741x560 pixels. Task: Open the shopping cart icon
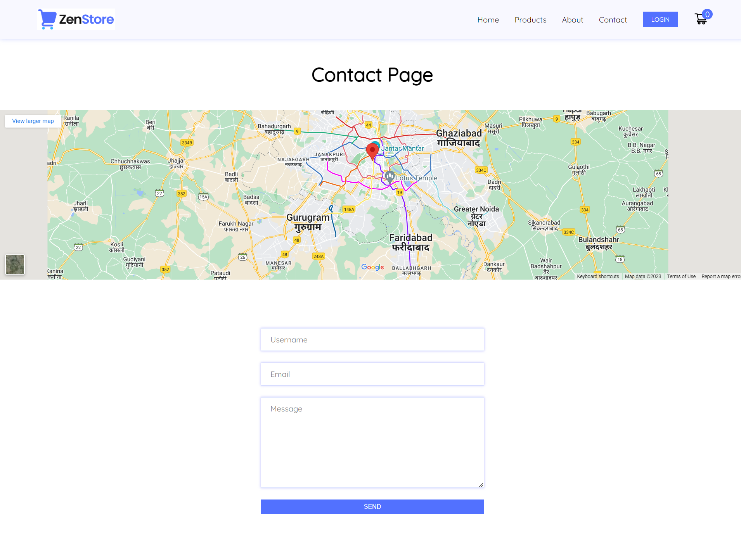click(x=700, y=19)
